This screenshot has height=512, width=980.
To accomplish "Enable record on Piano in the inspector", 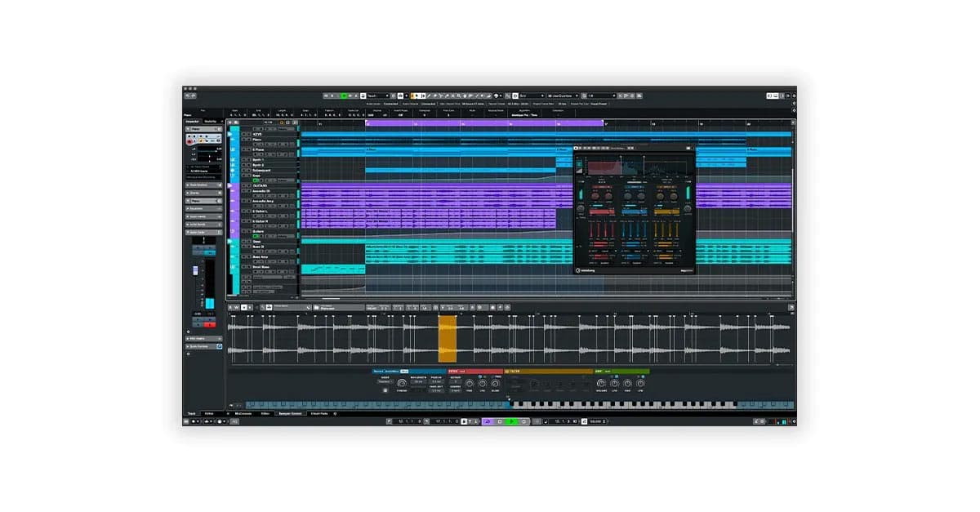I will click(x=189, y=142).
